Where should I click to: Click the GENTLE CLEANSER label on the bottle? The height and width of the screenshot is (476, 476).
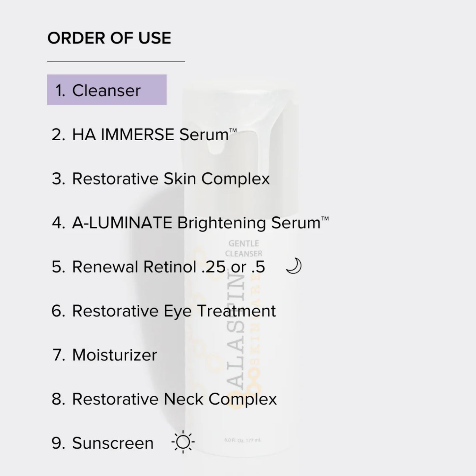(244, 248)
